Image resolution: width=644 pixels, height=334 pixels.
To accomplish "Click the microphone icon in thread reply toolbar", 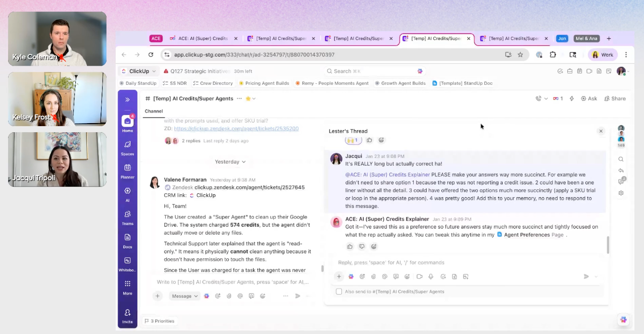I will coord(431,276).
